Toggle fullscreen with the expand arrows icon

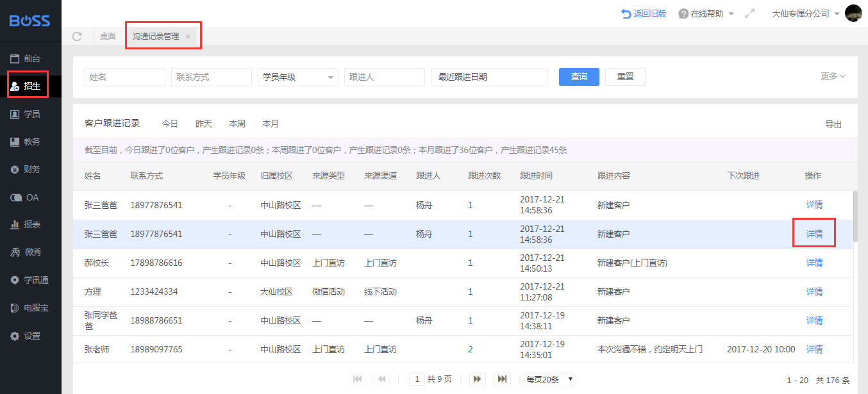tap(749, 13)
